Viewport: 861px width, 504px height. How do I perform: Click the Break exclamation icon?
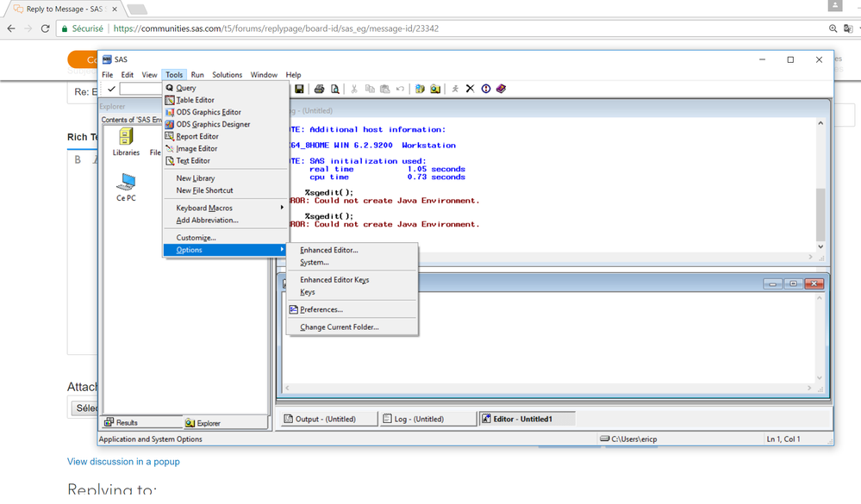486,89
